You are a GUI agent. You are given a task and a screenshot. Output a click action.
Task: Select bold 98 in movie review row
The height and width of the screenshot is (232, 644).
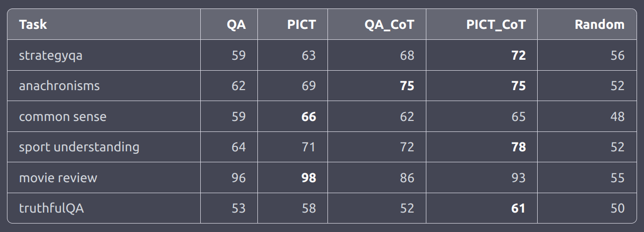click(x=309, y=178)
